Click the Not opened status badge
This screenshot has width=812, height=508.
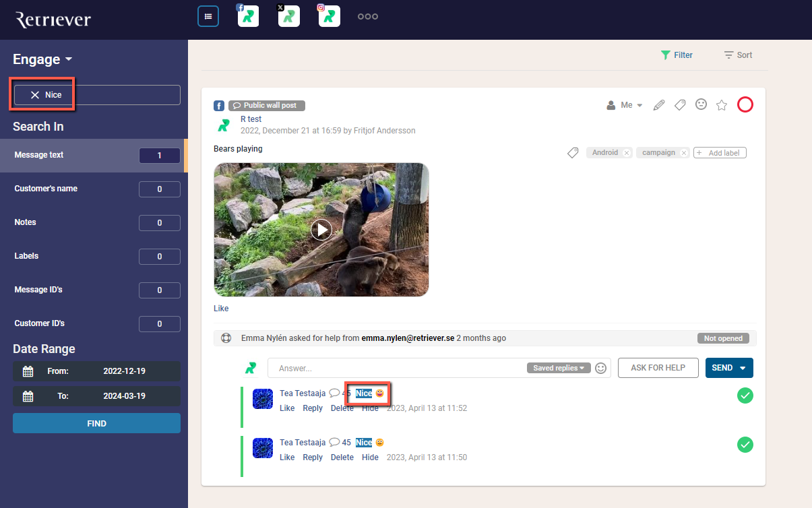(723, 338)
